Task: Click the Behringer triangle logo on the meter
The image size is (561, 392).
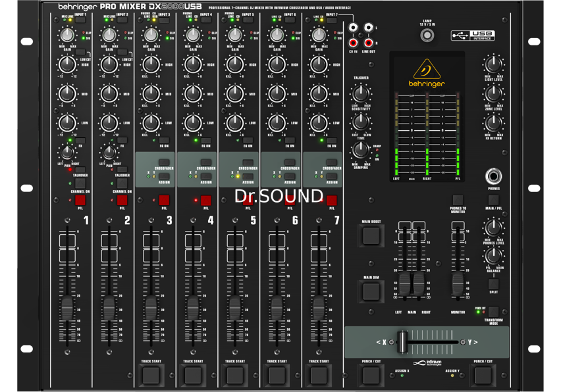Action: click(427, 69)
